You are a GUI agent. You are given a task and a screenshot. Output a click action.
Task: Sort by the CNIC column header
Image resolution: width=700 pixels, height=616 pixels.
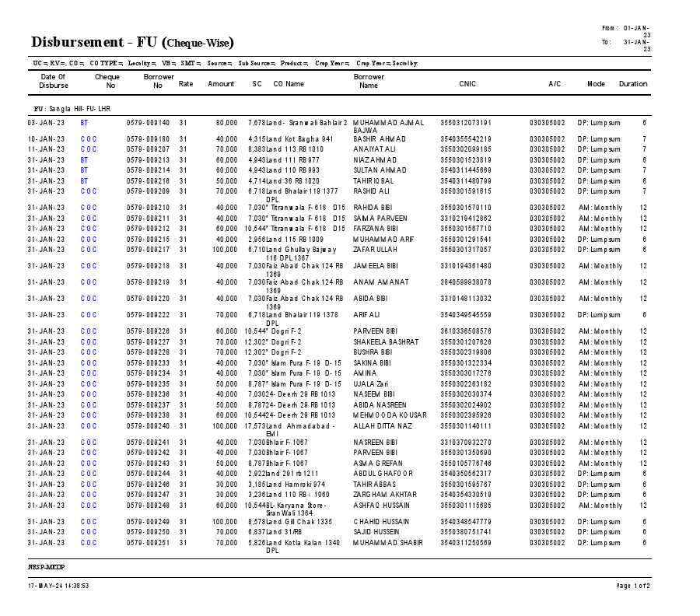coord(467,83)
